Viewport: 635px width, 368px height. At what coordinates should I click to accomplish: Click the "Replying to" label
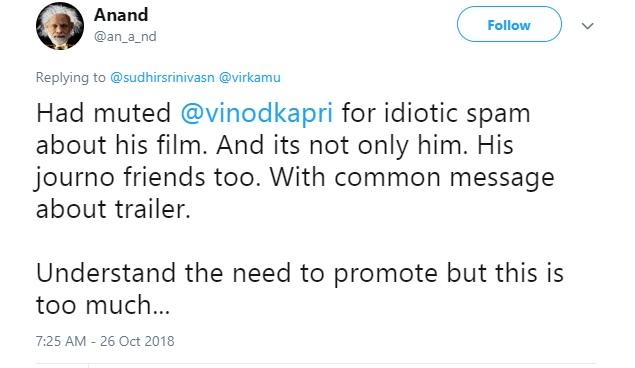pos(70,77)
